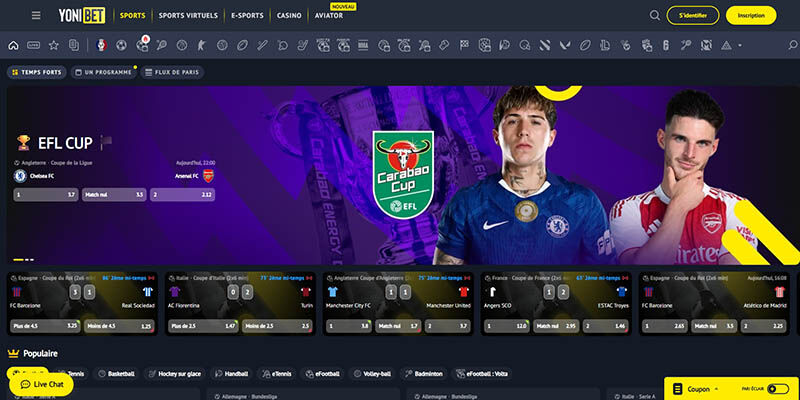The image size is (800, 400).
Task: Select the table tennis paddle icon
Action: click(283, 45)
